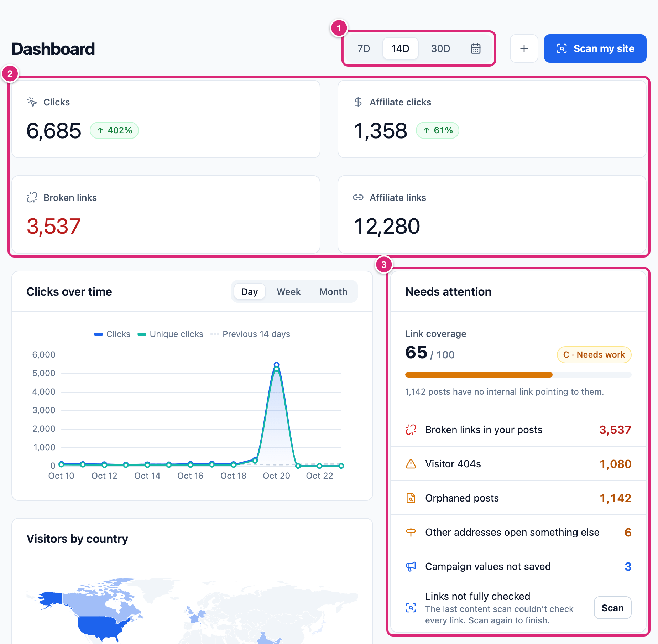Open Broken links in your posts row
Screen dimensions: 658x644
tap(518, 430)
